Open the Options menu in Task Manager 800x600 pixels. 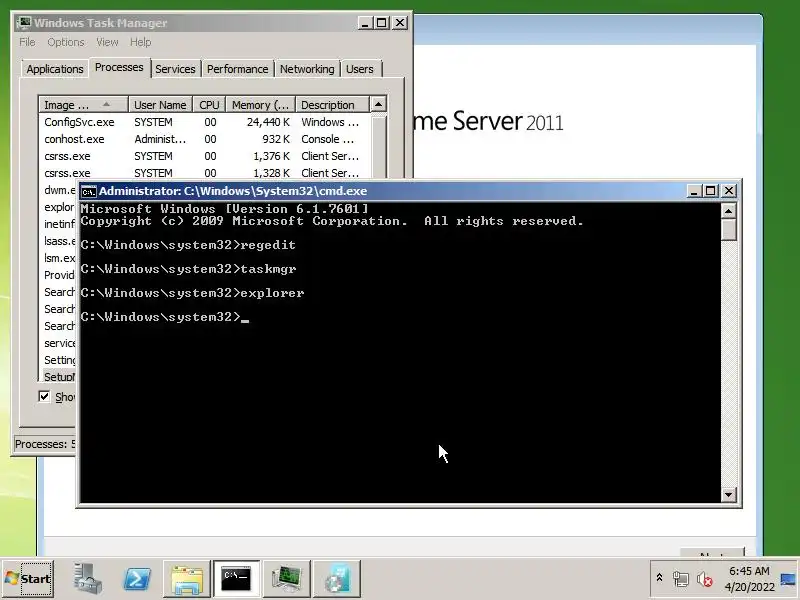65,42
